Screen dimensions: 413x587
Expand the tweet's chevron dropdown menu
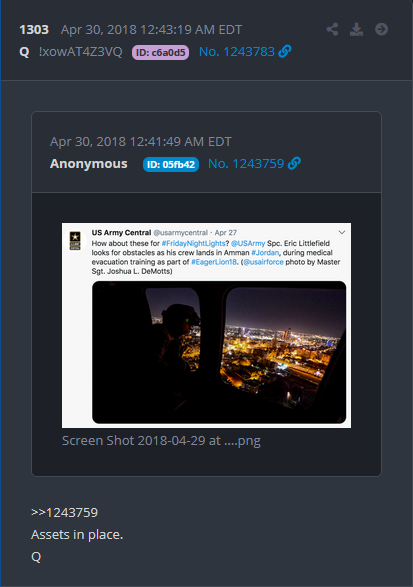[x=342, y=232]
